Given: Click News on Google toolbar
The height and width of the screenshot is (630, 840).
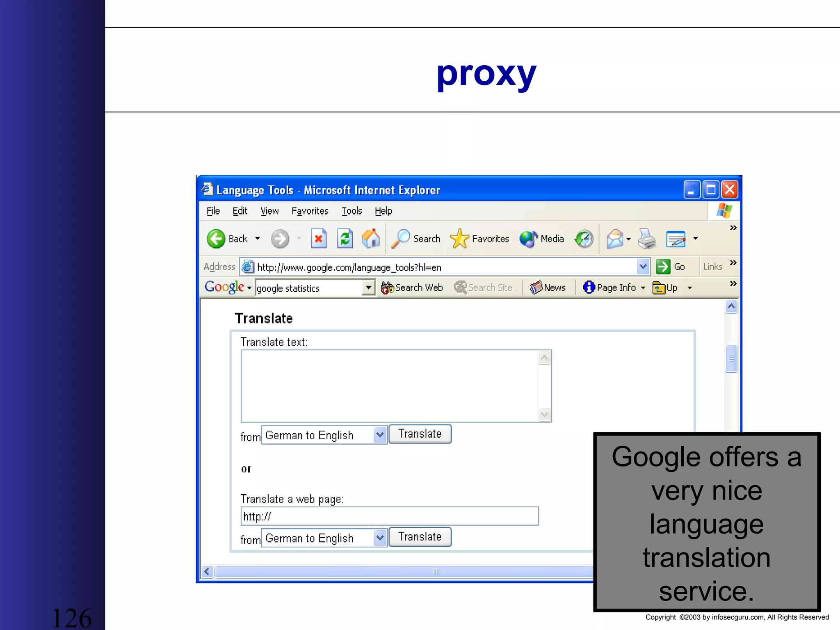Looking at the screenshot, I should pyautogui.click(x=548, y=288).
